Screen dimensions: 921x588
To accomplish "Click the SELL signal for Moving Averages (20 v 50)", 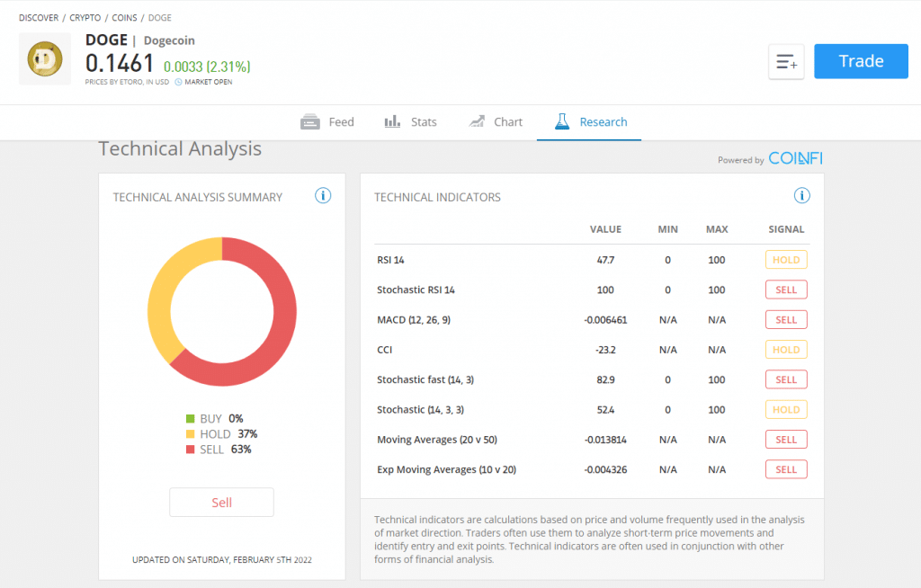I will pos(786,440).
